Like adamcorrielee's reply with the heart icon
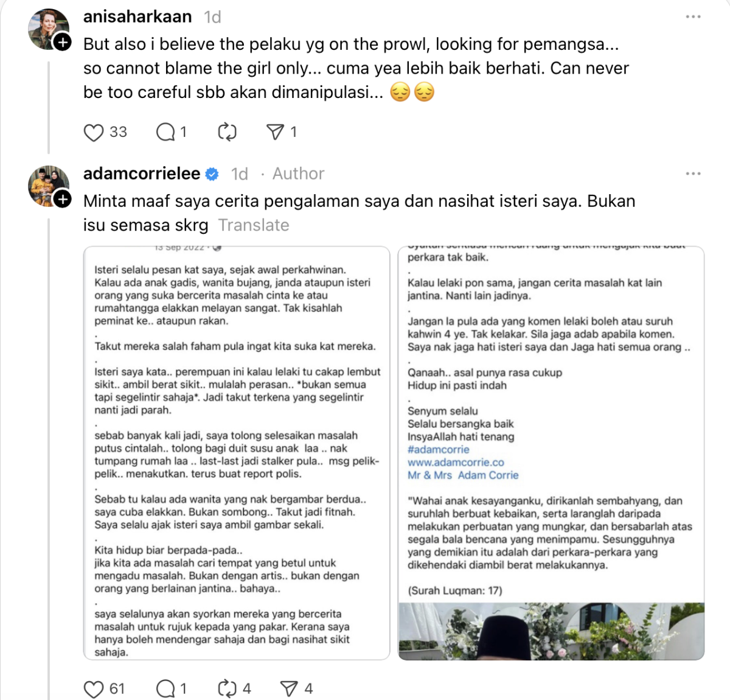 point(93,689)
